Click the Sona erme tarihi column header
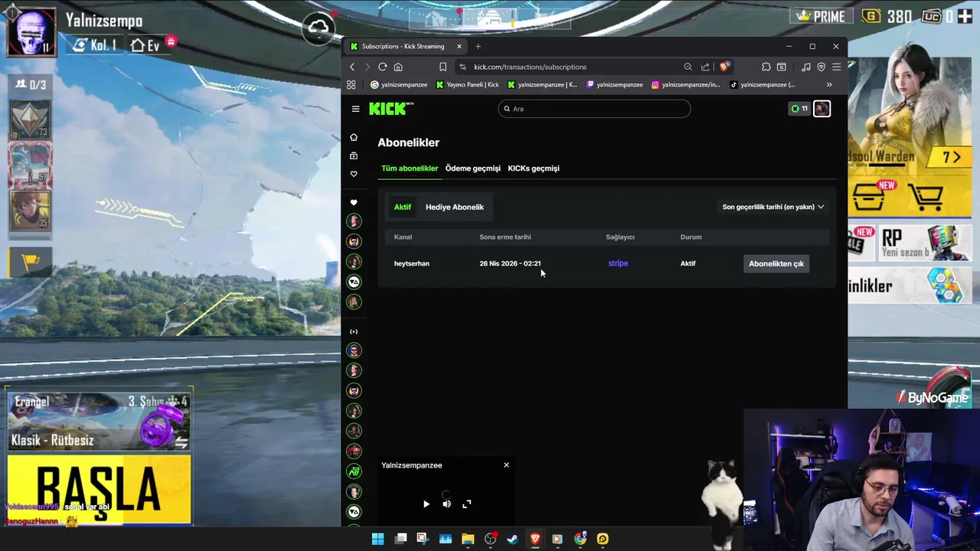This screenshot has width=980, height=551. [x=505, y=237]
